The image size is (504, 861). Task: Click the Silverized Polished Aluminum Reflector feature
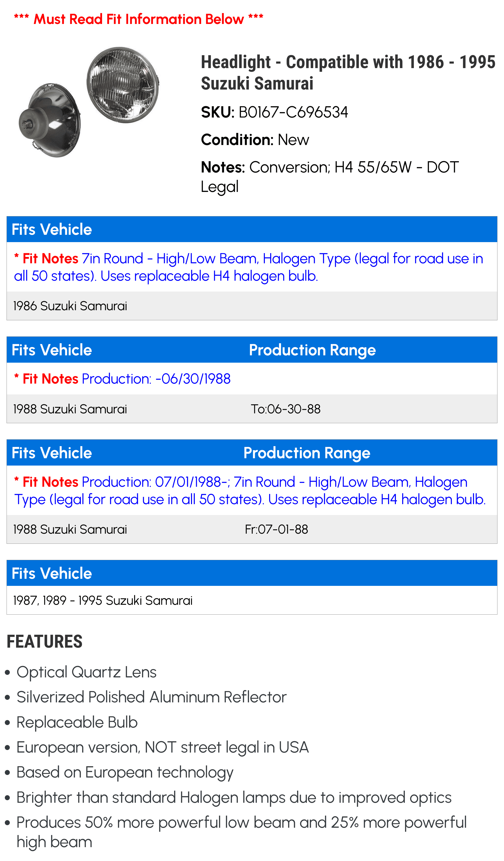[151, 697]
